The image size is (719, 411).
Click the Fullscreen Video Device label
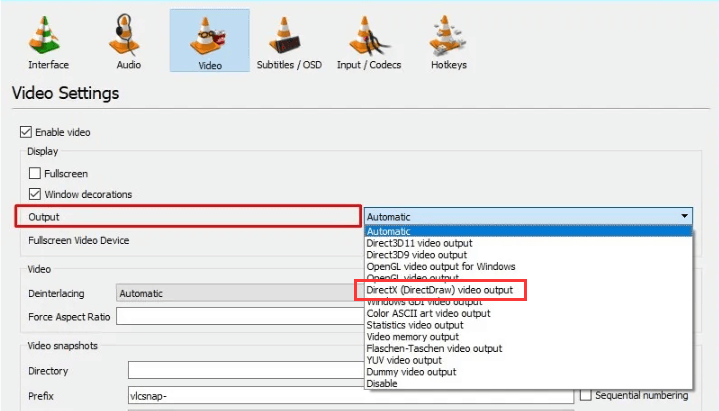coord(78,240)
